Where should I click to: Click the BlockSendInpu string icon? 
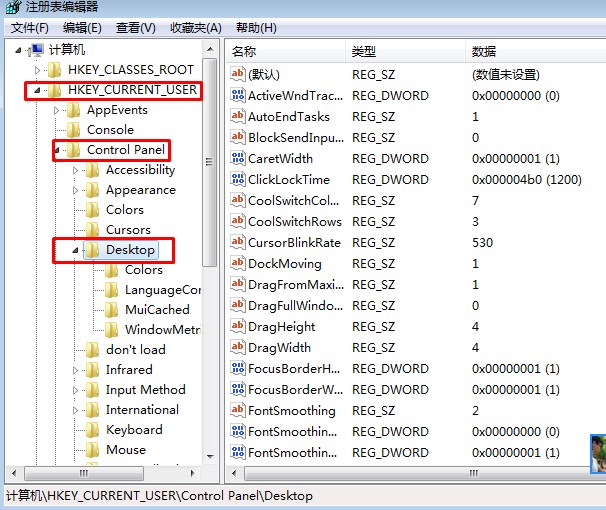tap(238, 137)
